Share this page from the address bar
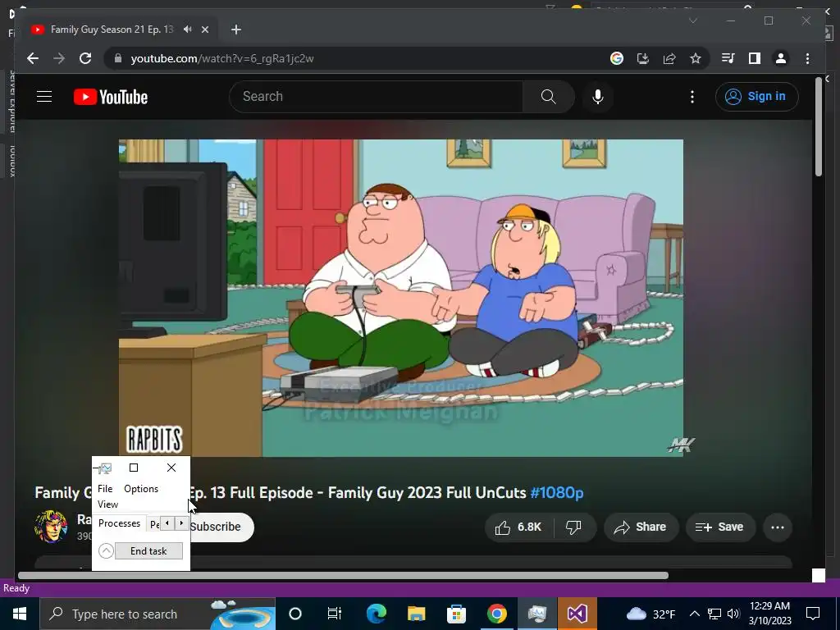This screenshot has height=630, width=840. point(669,58)
